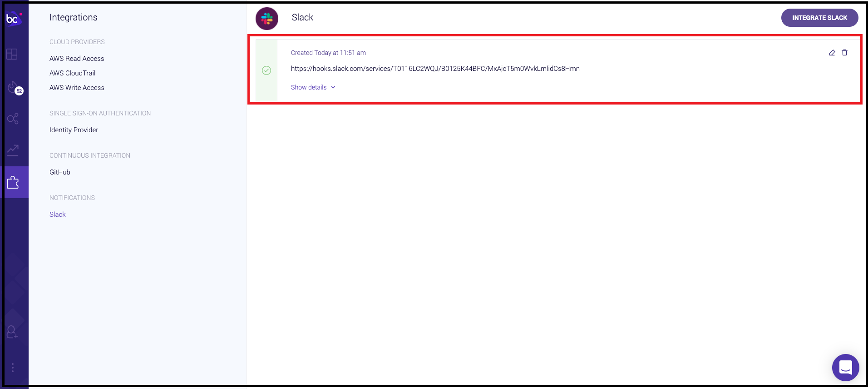This screenshot has width=868, height=389.
Task: Open Identity Provider settings
Action: (x=74, y=130)
